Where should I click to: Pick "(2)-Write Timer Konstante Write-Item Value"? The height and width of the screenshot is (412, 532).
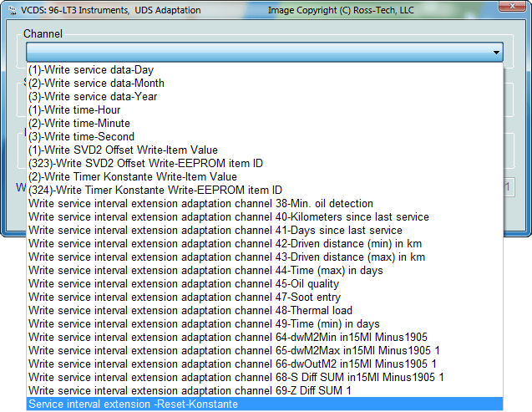coord(265,177)
